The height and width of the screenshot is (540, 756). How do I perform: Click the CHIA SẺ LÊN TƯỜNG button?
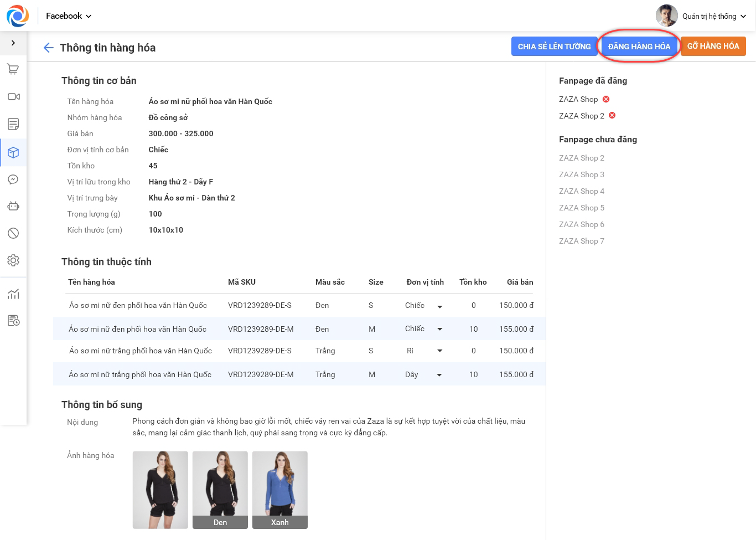click(554, 47)
